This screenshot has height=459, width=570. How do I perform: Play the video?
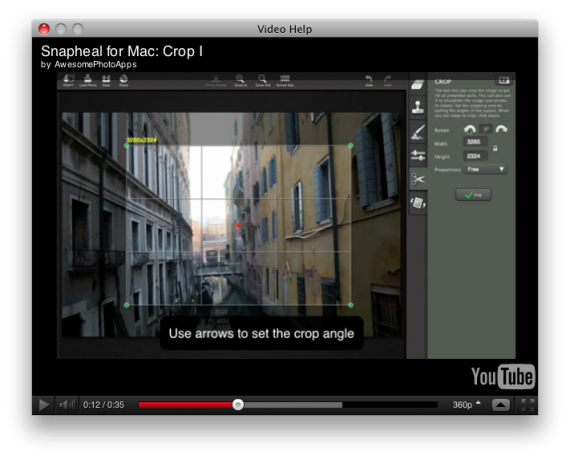(x=44, y=405)
